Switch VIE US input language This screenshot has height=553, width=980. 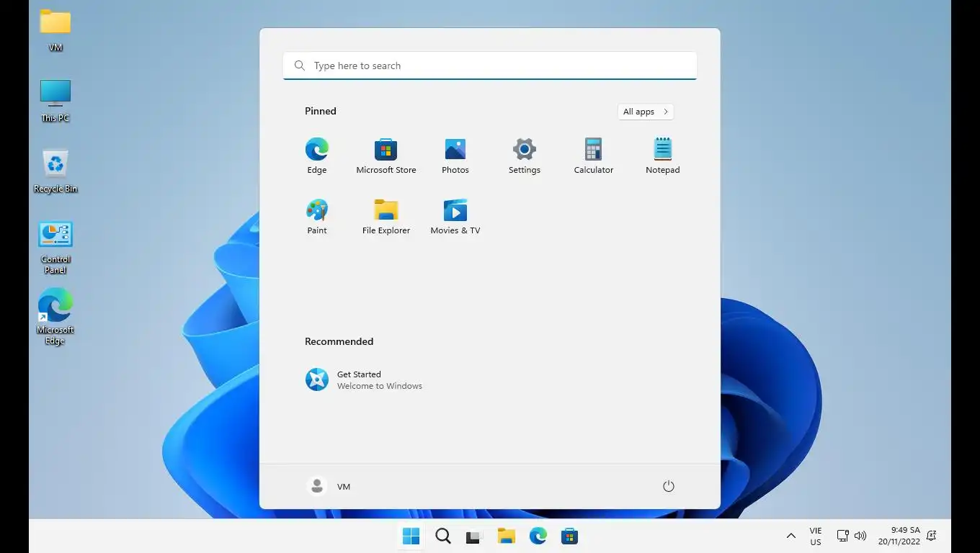816,536
